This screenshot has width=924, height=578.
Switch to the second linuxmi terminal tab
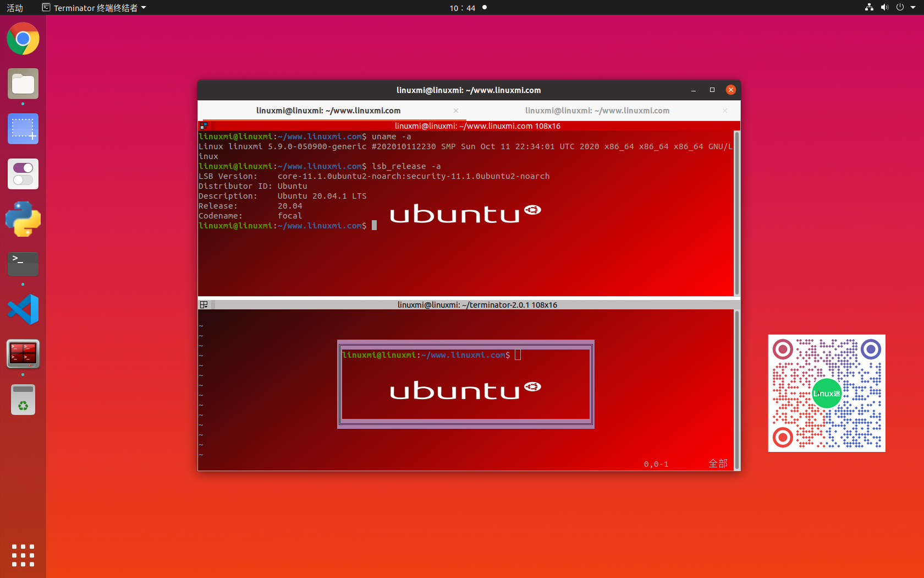pyautogui.click(x=597, y=110)
